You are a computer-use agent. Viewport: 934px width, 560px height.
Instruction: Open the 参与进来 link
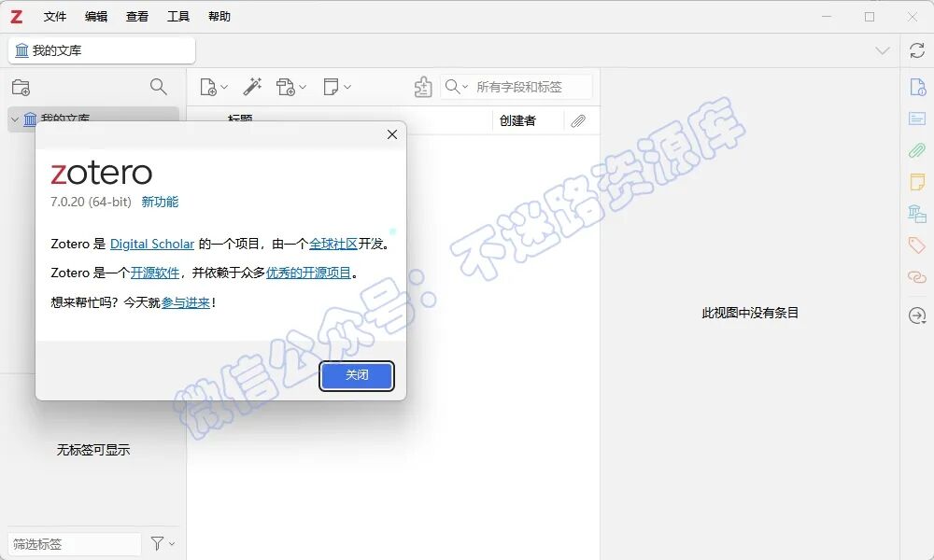(x=186, y=302)
